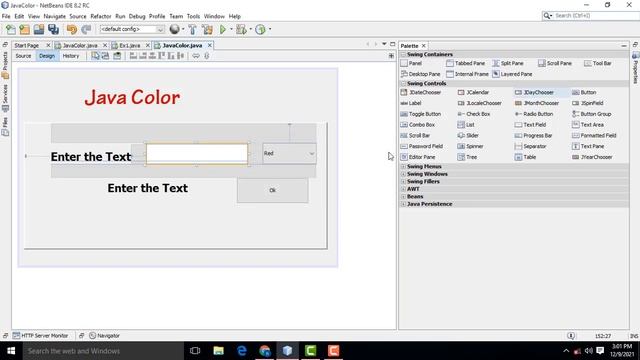
Task: Close the Palette panel tab
Action: 424,46
